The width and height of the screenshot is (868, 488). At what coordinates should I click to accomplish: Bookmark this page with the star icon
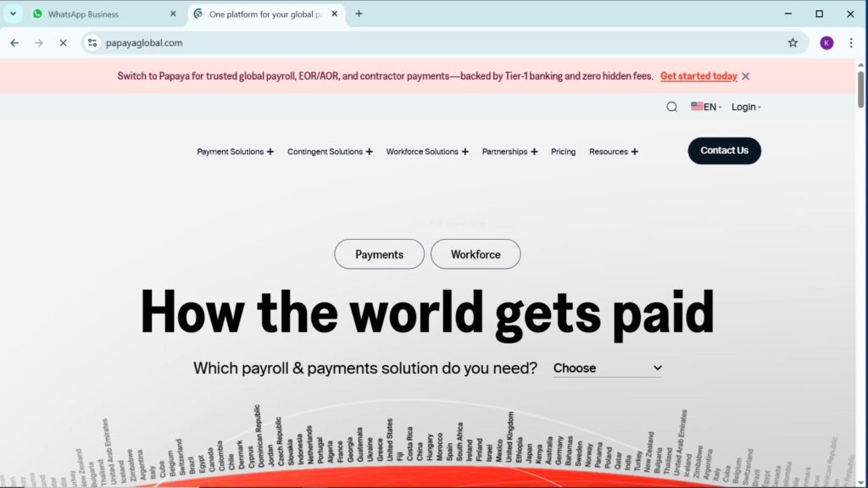pyautogui.click(x=793, y=42)
